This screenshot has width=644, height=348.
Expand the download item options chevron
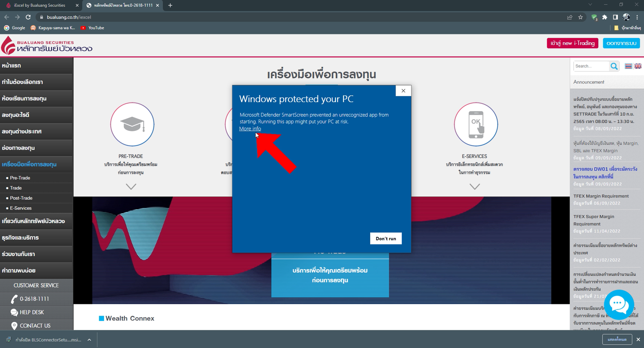coord(89,340)
